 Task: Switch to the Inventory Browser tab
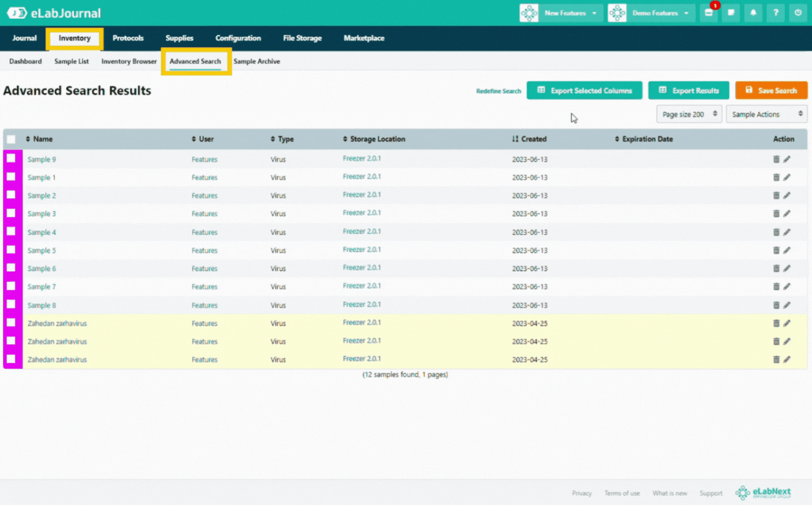coord(129,61)
